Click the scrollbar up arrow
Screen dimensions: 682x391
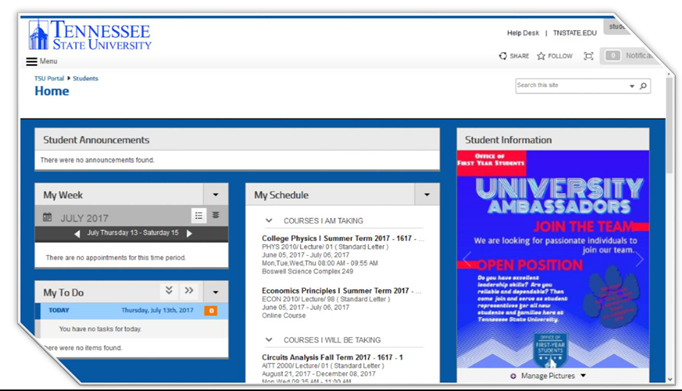(x=670, y=74)
